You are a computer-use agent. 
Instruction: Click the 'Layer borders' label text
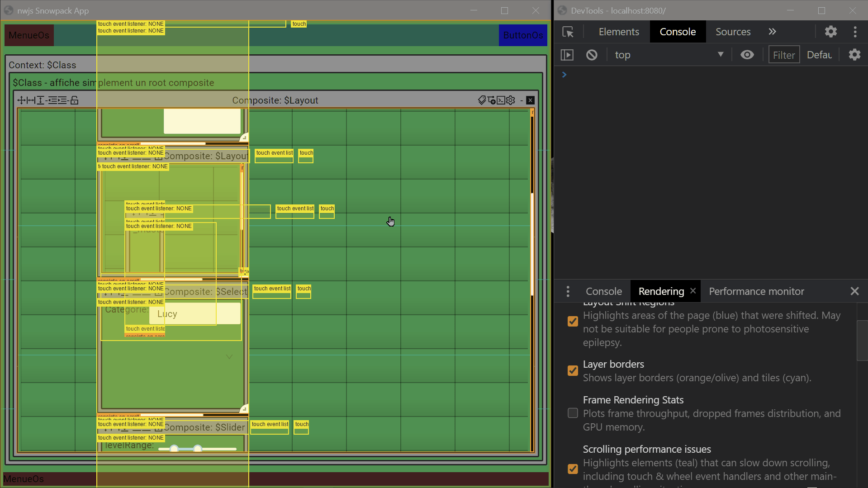click(x=613, y=364)
